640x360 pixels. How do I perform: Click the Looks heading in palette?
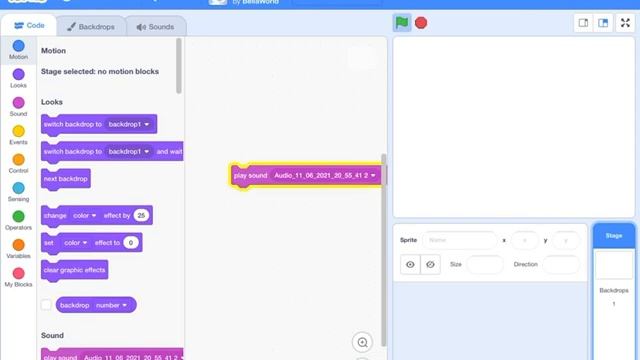(52, 102)
